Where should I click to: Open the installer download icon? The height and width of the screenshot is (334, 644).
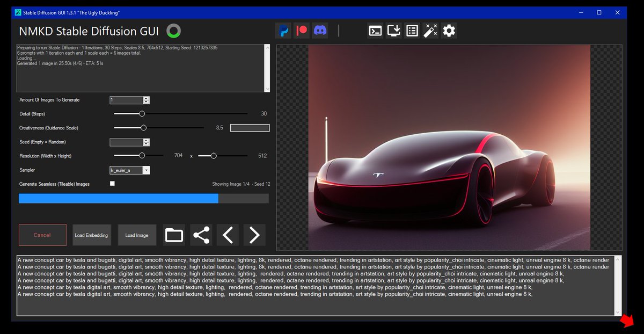click(x=394, y=31)
